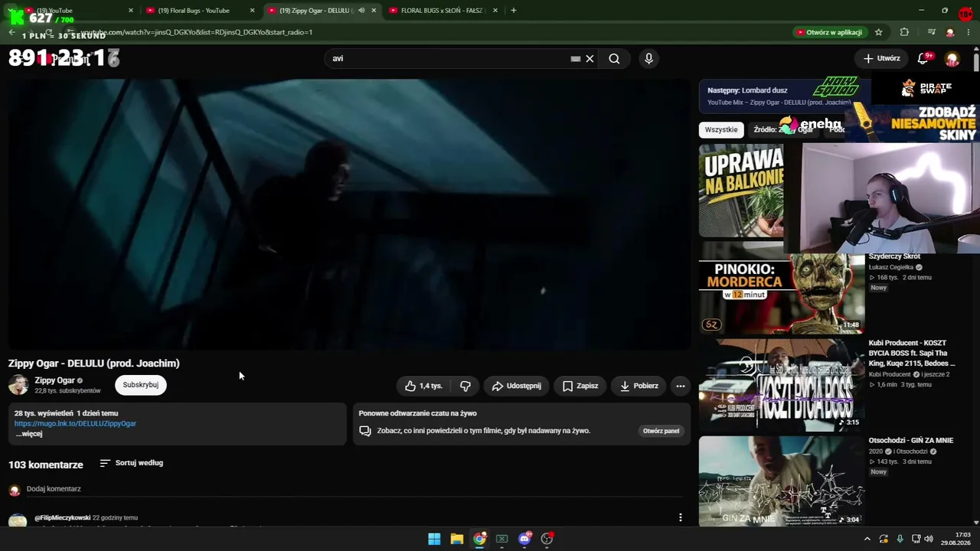Open the OBS icon in the taskbar
Image resolution: width=980 pixels, height=551 pixels.
click(547, 539)
